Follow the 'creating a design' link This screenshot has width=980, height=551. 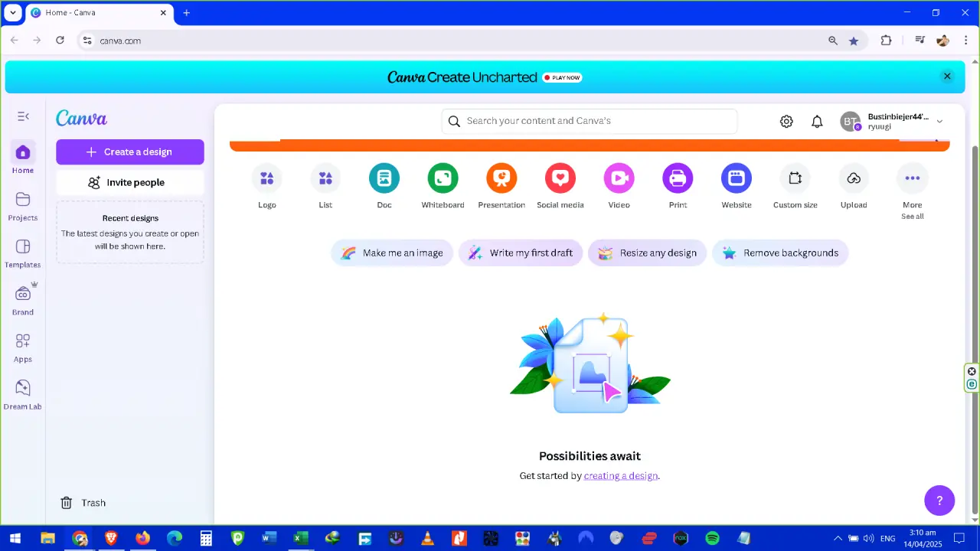click(621, 475)
